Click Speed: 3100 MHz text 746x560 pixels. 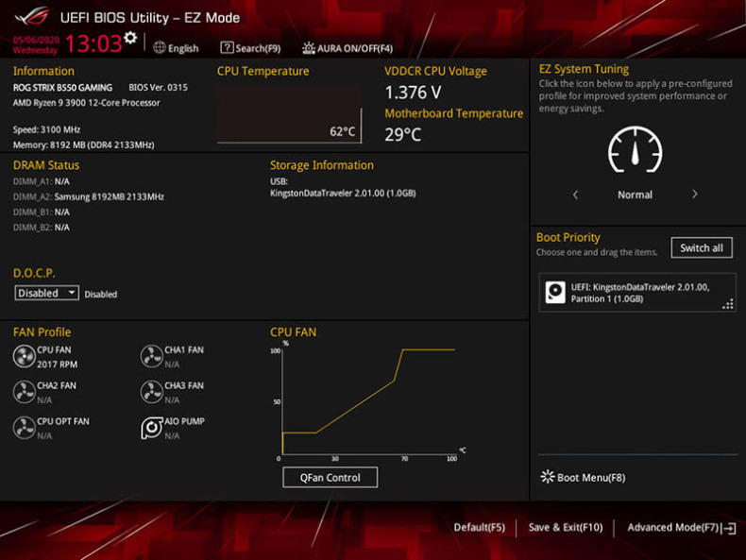[x=46, y=129]
